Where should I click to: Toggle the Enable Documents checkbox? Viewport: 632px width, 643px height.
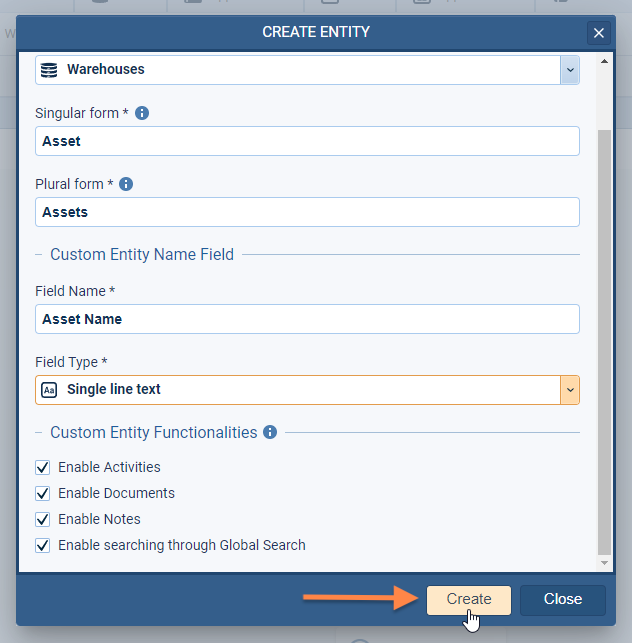point(43,493)
